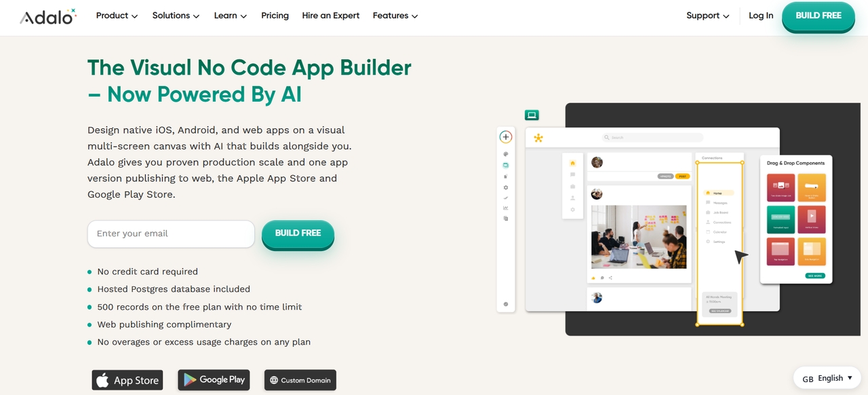The height and width of the screenshot is (395, 868).
Task: Click "No credit card required" bullet text
Action: (x=147, y=271)
